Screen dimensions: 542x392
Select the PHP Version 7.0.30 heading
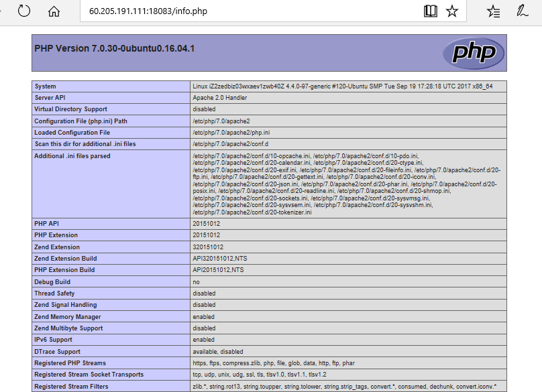(x=114, y=48)
